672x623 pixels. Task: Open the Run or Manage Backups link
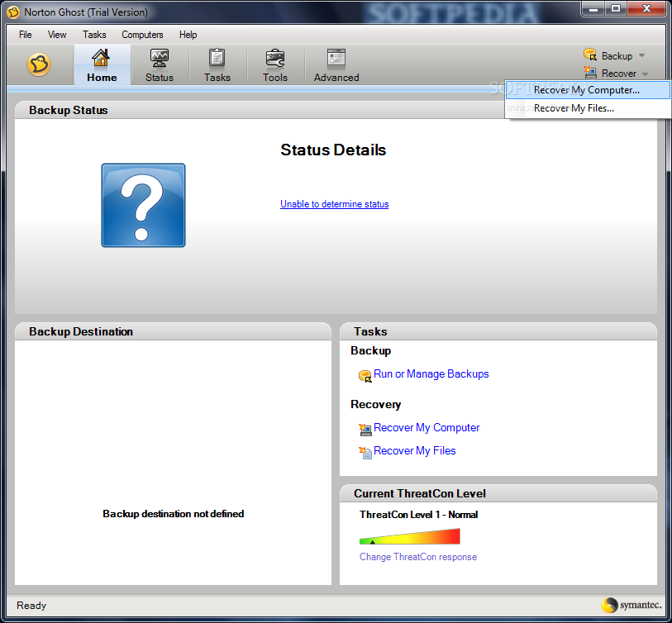pyautogui.click(x=431, y=374)
